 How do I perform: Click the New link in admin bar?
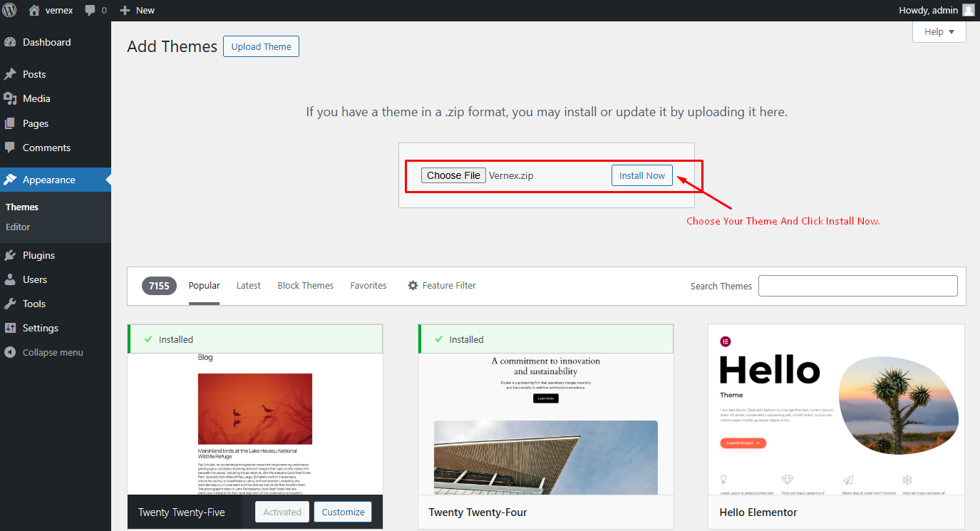(145, 10)
